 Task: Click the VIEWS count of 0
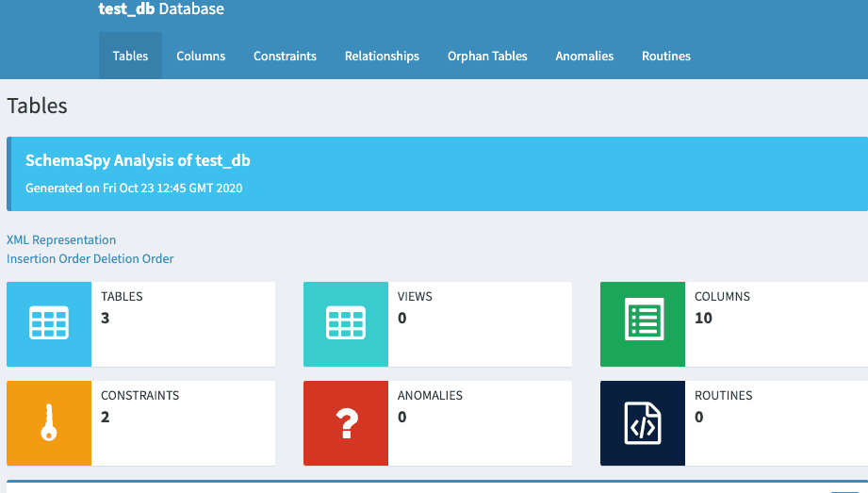(401, 318)
